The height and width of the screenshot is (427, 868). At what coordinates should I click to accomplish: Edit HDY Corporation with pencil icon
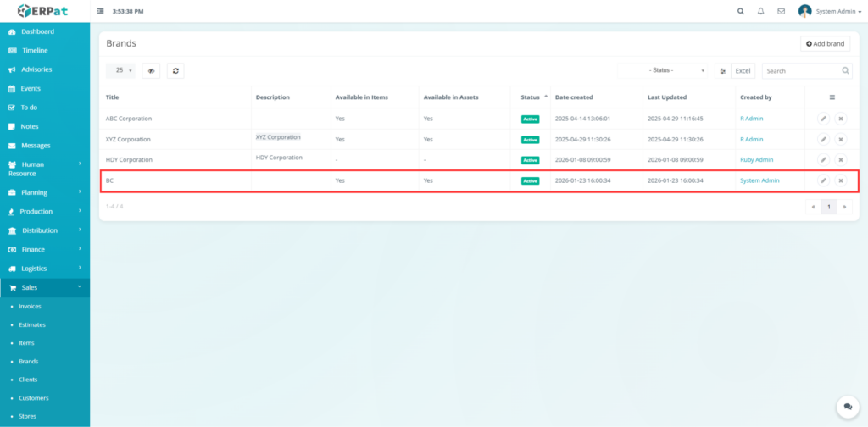(x=824, y=160)
